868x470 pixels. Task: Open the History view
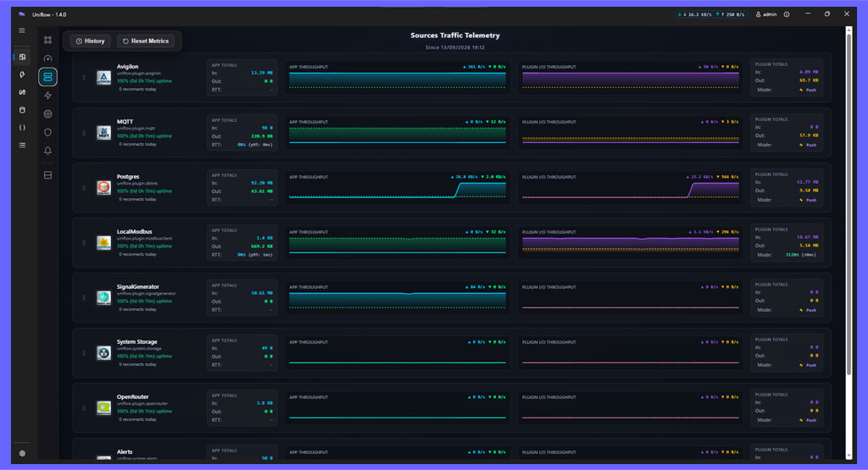click(90, 41)
